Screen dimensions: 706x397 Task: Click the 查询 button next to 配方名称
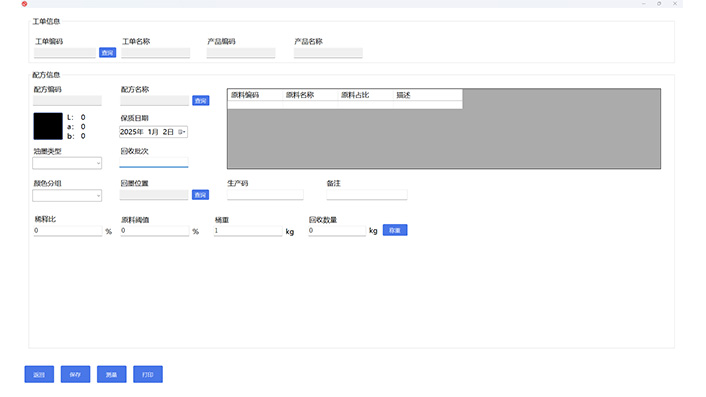click(201, 100)
